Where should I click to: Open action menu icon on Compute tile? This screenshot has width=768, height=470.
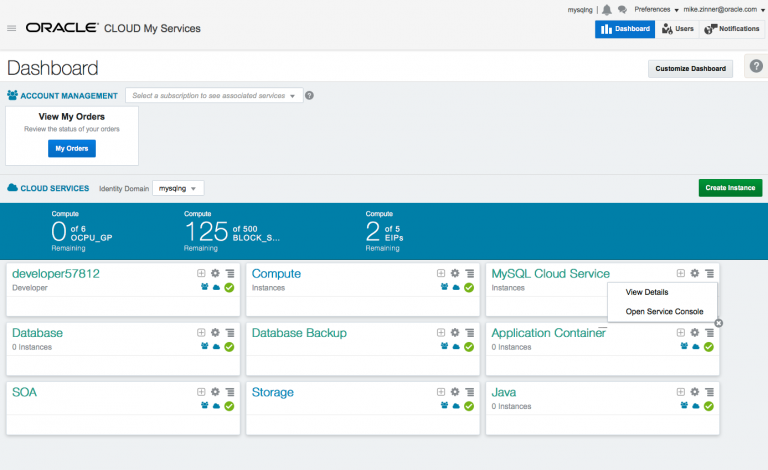pyautogui.click(x=470, y=273)
